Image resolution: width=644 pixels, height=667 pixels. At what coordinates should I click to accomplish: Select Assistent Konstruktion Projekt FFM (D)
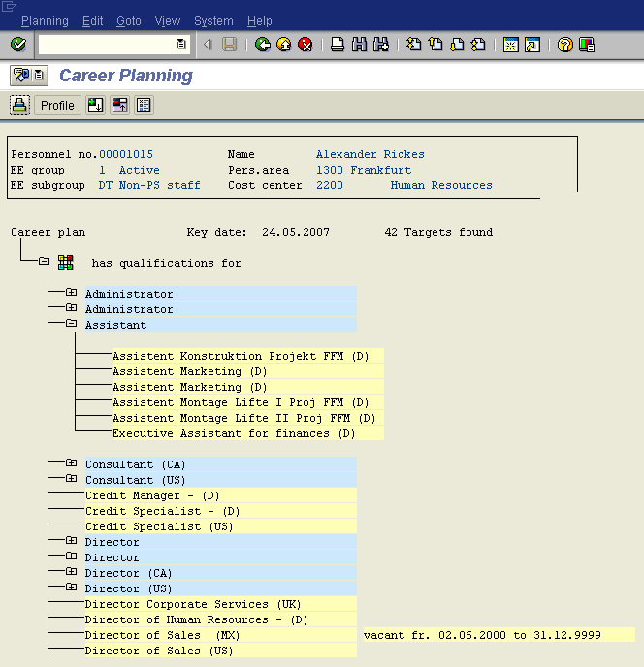pos(247,356)
